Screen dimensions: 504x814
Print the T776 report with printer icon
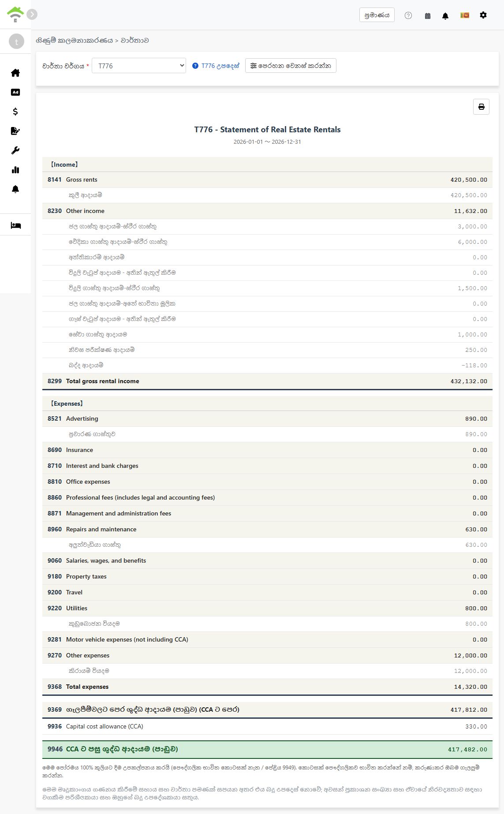point(481,107)
